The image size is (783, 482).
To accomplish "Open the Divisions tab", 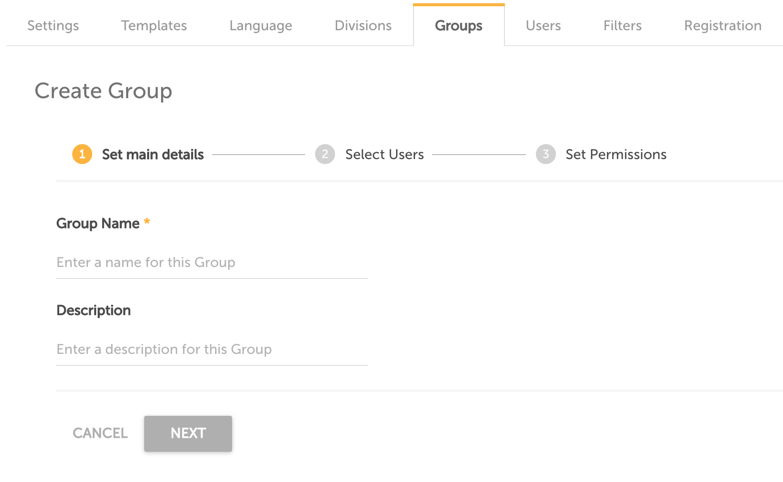I will tap(363, 26).
